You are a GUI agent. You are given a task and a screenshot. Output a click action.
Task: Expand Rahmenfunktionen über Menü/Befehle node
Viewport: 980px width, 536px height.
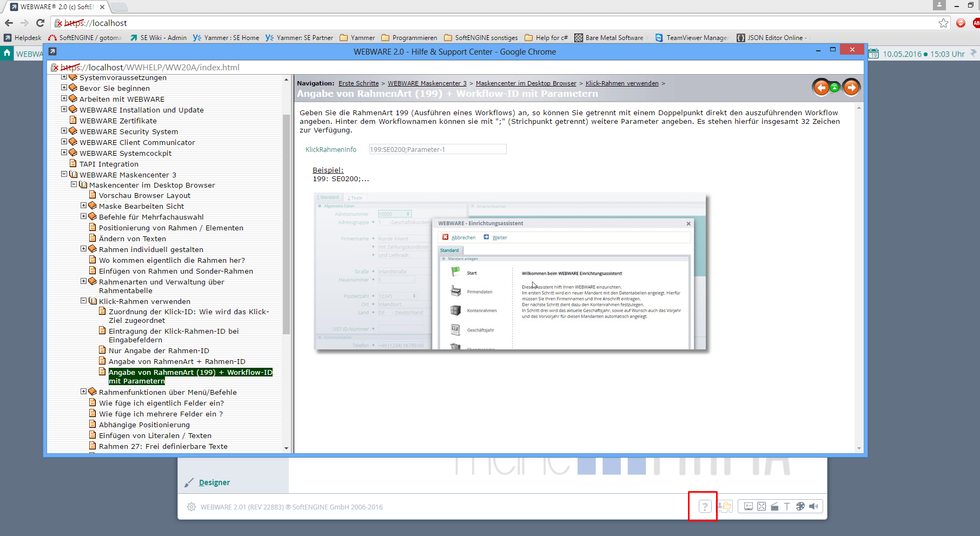click(x=84, y=392)
